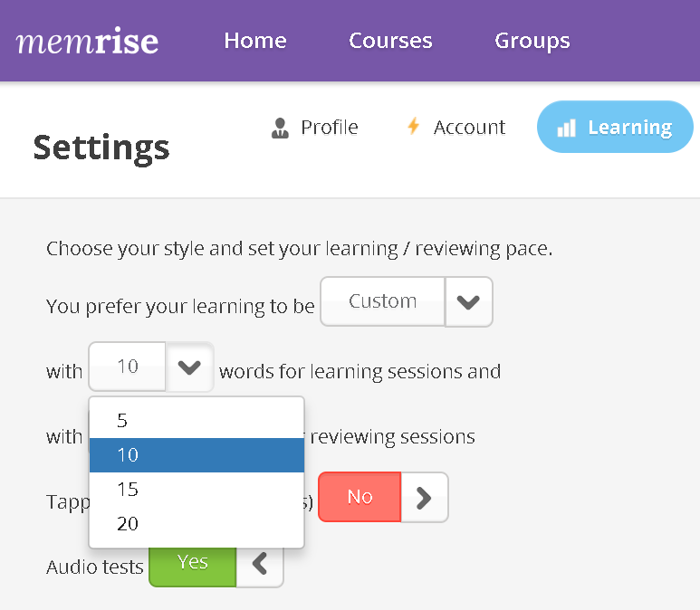Go to Courses in top navigation
This screenshot has width=700, height=610.
point(390,41)
